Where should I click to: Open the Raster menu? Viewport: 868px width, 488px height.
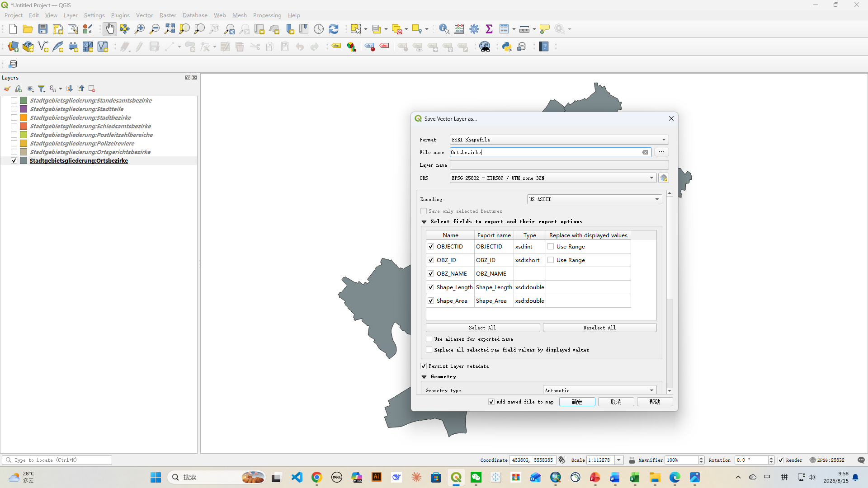coord(168,15)
